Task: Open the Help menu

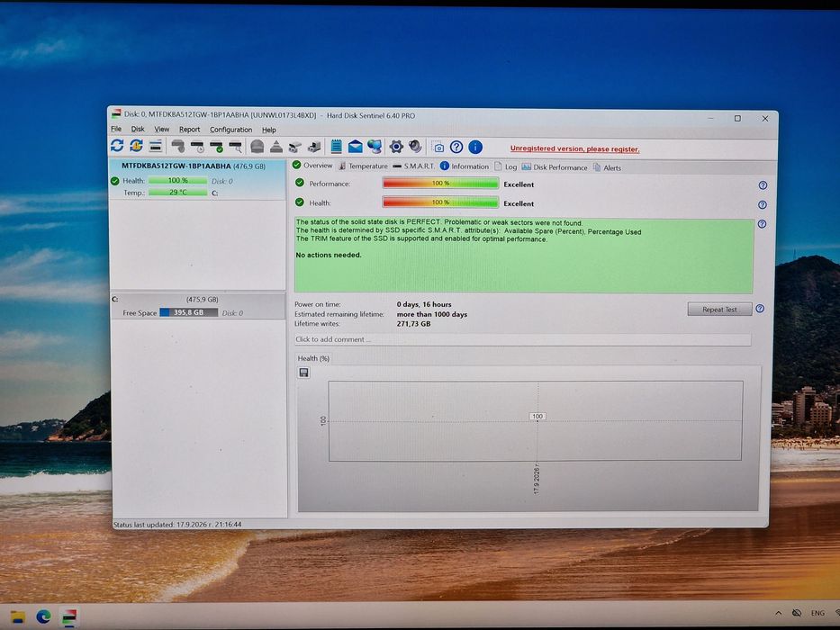Action: pyautogui.click(x=269, y=130)
